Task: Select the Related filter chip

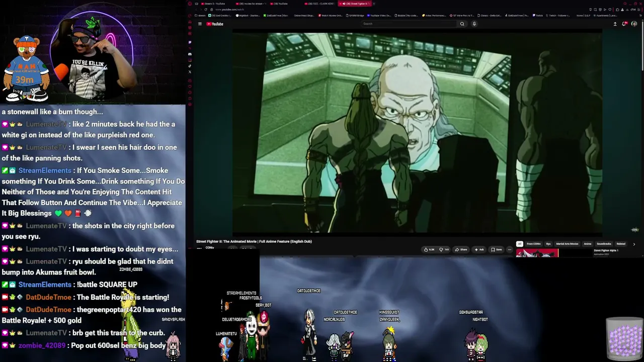Action: coord(621,244)
